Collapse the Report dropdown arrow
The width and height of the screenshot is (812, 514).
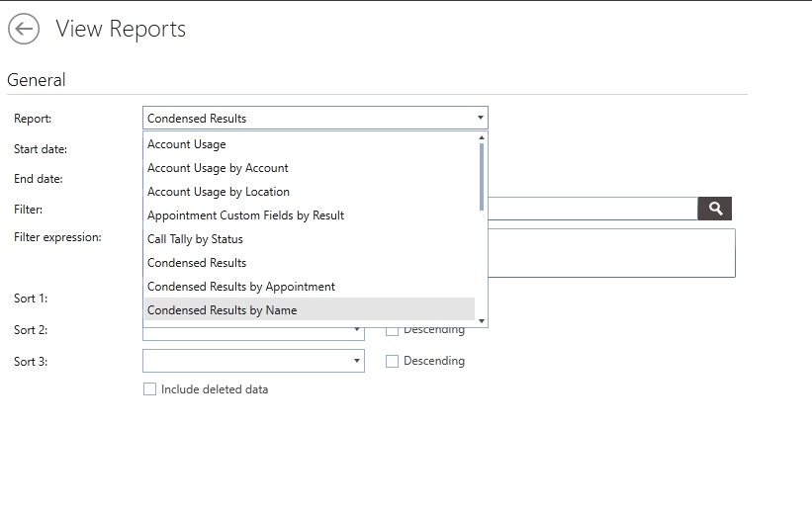pyautogui.click(x=480, y=118)
